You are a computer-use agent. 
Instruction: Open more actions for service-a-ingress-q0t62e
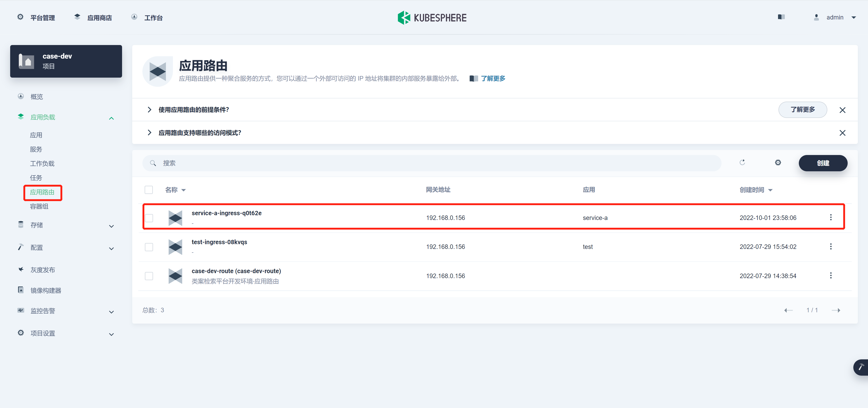pyautogui.click(x=831, y=217)
